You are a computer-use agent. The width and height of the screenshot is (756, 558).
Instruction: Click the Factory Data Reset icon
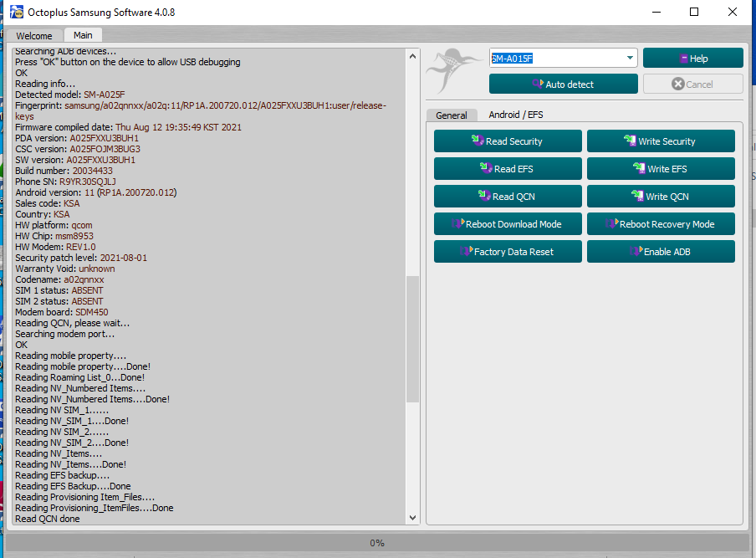[x=467, y=252]
